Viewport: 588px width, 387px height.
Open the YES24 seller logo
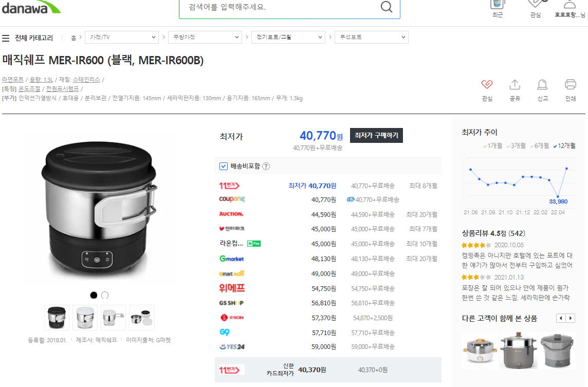(232, 347)
